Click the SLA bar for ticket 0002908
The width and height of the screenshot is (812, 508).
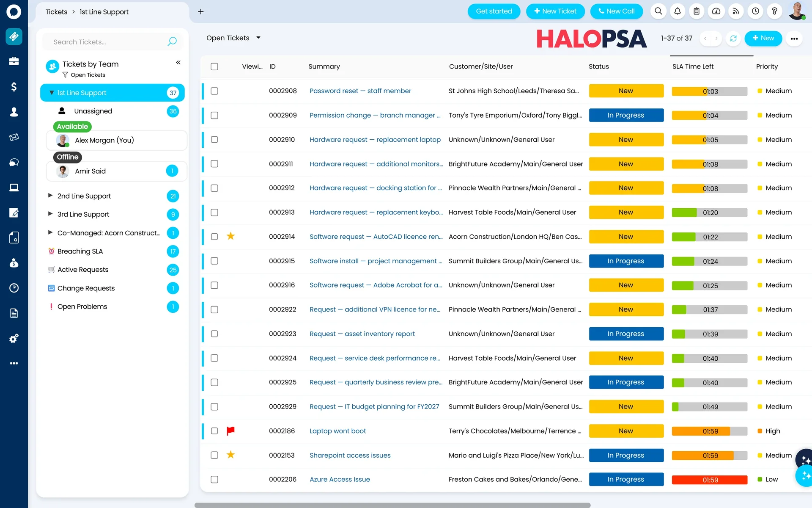[710, 91]
